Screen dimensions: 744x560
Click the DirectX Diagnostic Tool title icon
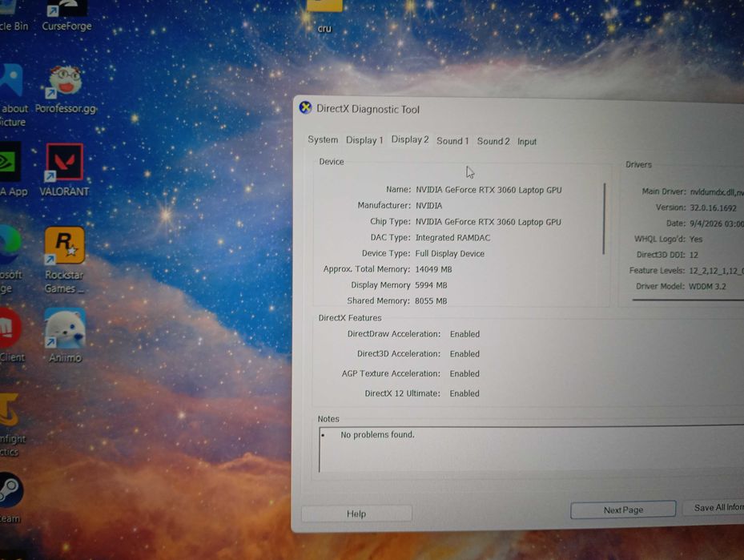click(x=305, y=108)
